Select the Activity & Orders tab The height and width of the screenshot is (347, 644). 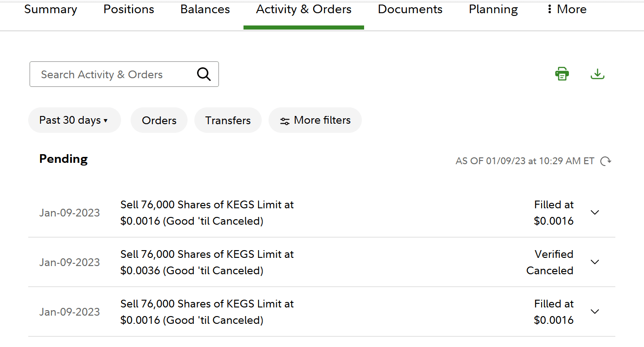304,10
